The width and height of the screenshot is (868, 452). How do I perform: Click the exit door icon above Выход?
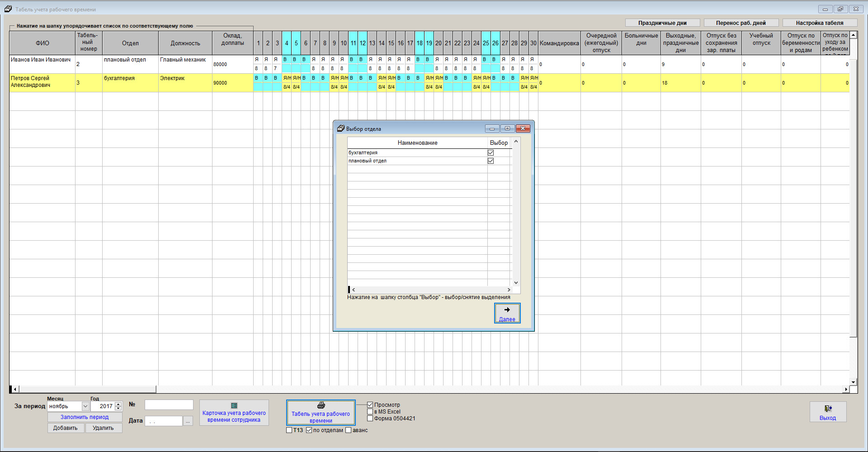(x=828, y=409)
